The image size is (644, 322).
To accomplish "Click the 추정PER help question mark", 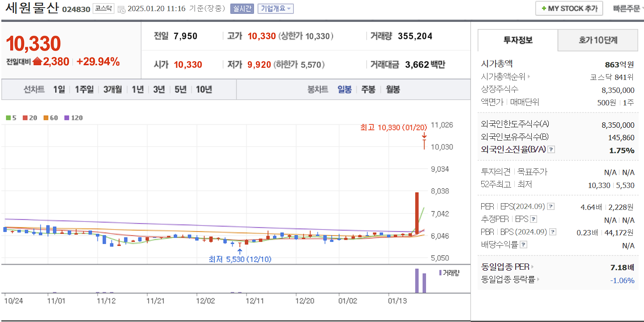I will coord(534,219).
